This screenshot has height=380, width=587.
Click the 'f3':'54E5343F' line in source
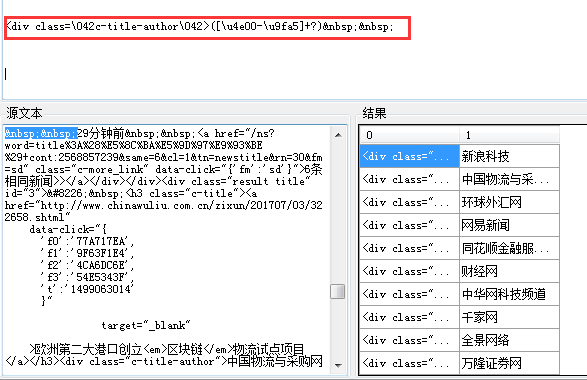click(x=87, y=277)
